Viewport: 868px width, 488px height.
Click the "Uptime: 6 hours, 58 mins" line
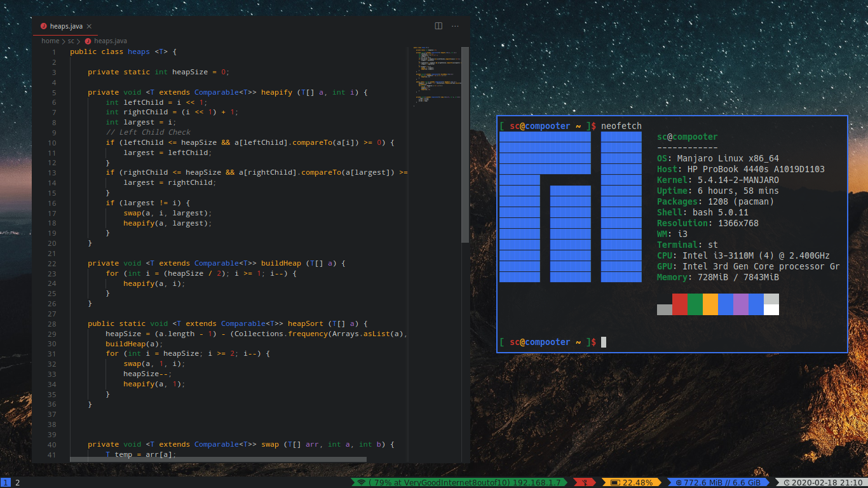pyautogui.click(x=718, y=191)
